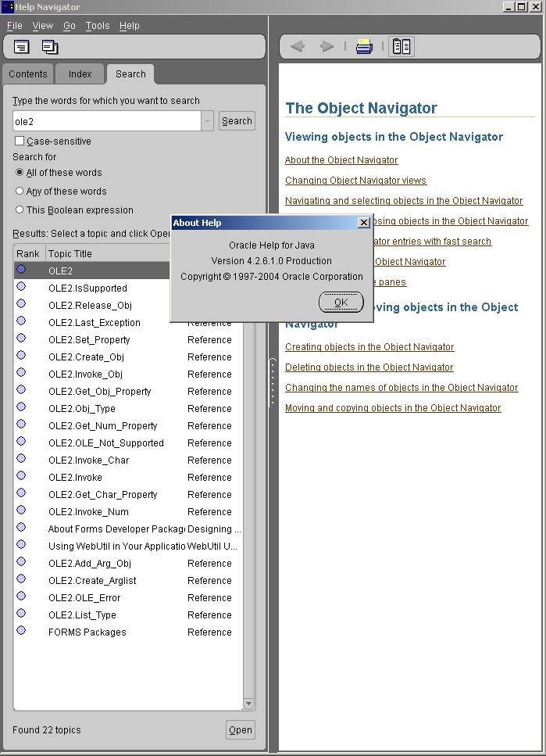Viewport: 546px width, 756px height.
Task: Go back with the left arrow icon
Action: 298,46
